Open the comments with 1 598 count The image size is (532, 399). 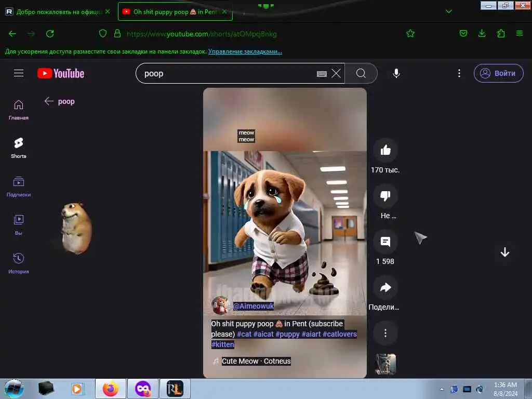[385, 242]
